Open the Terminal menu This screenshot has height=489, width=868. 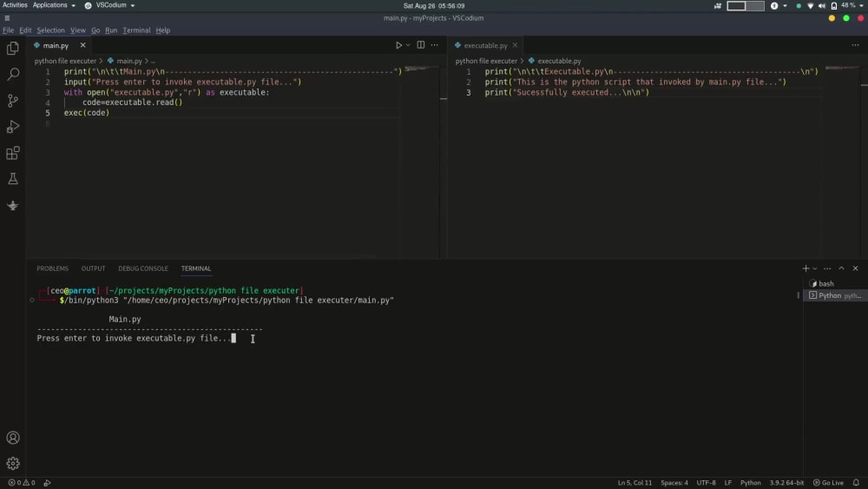(x=137, y=30)
